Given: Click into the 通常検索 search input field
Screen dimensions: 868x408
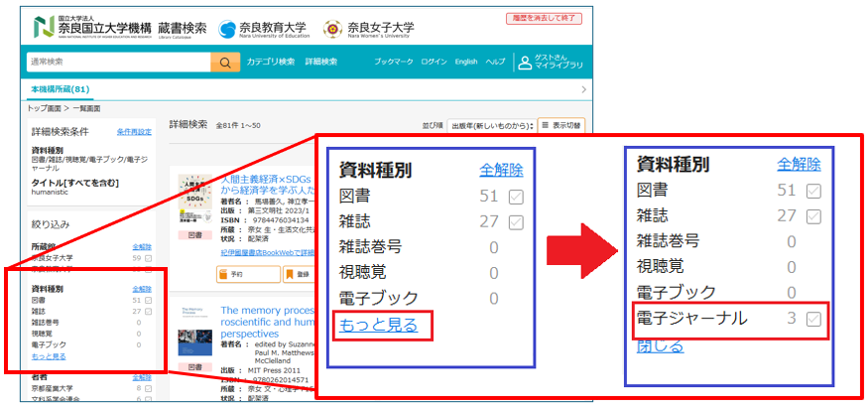Looking at the screenshot, I should click(x=117, y=63).
